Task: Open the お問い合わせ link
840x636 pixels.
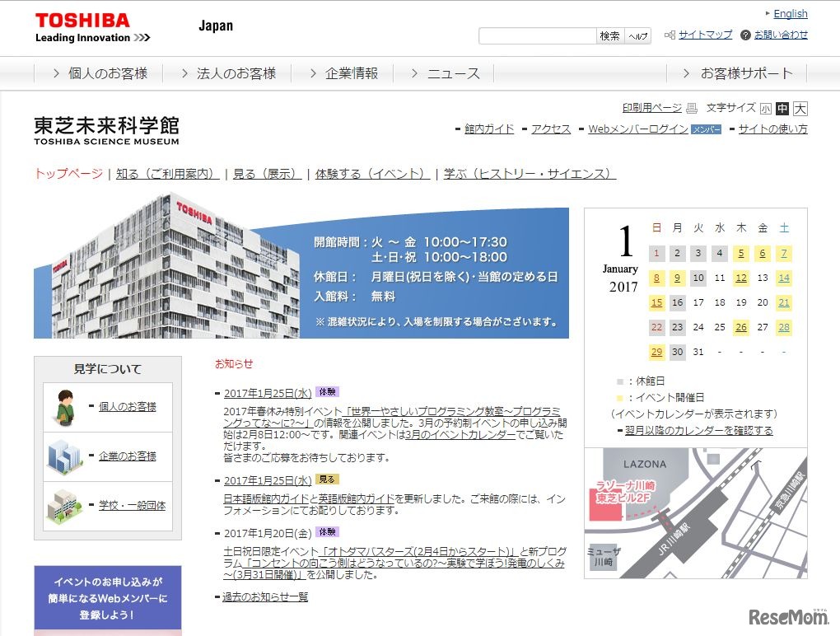Action: coord(781,35)
